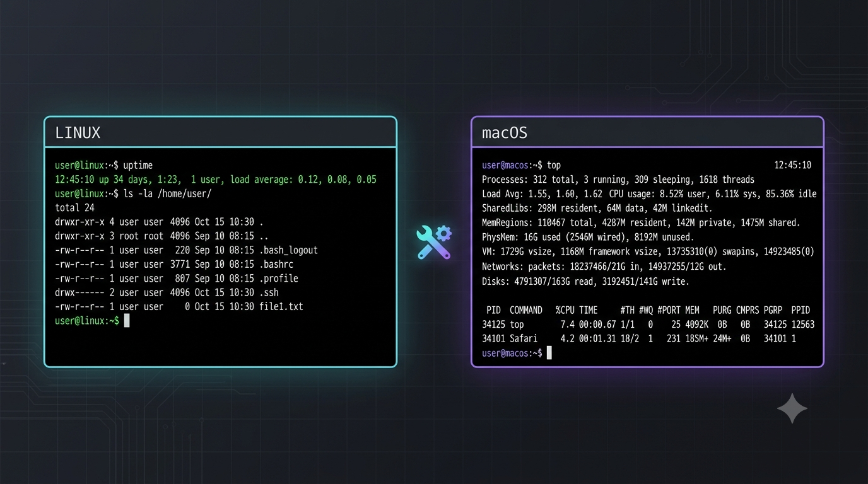Click the CMPRS column header
Image resolution: width=868 pixels, height=484 pixels.
[748, 310]
